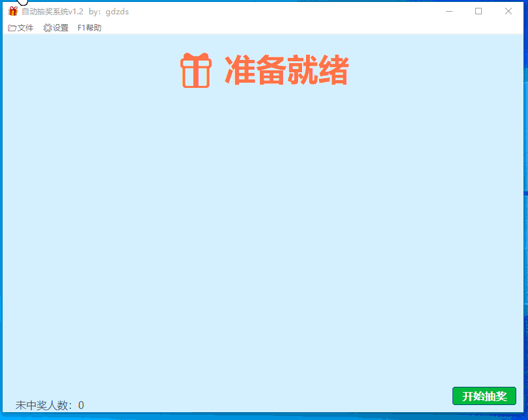The height and width of the screenshot is (420, 528).
Task: Open the F1帮助 help menu
Action: (x=89, y=28)
